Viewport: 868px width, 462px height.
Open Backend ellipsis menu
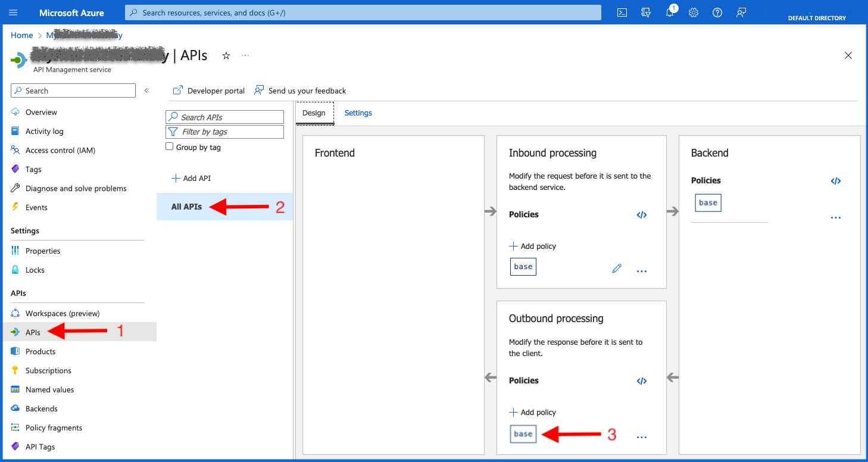click(836, 218)
